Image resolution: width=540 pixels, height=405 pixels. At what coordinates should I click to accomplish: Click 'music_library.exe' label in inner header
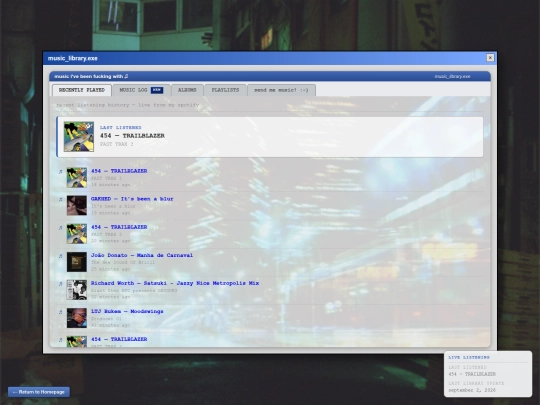[452, 76]
